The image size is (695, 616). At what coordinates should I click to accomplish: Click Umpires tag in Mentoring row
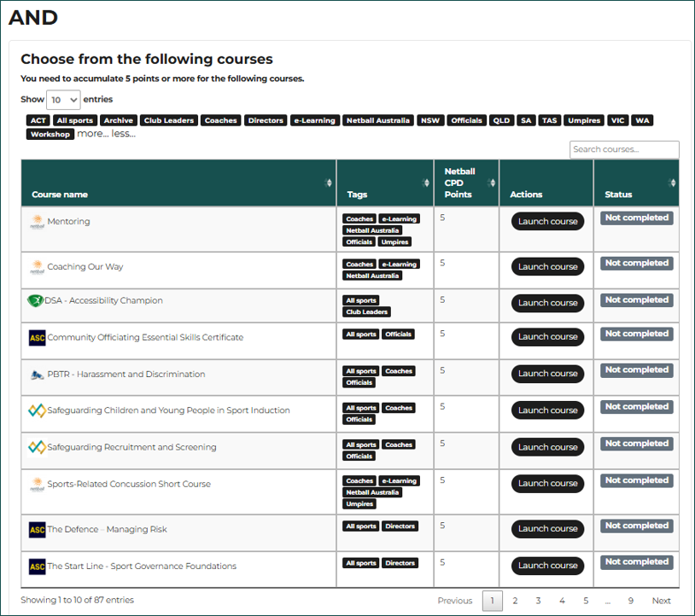394,242
